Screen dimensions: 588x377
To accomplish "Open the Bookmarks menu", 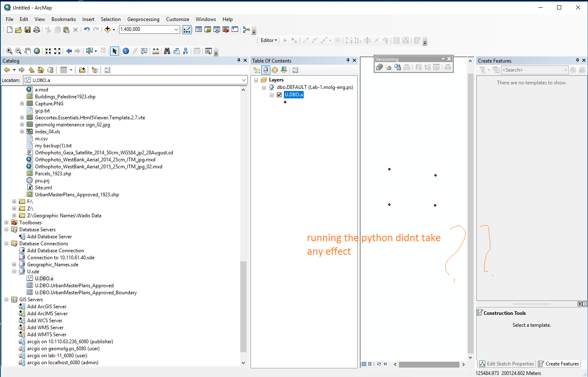I will 63,19.
